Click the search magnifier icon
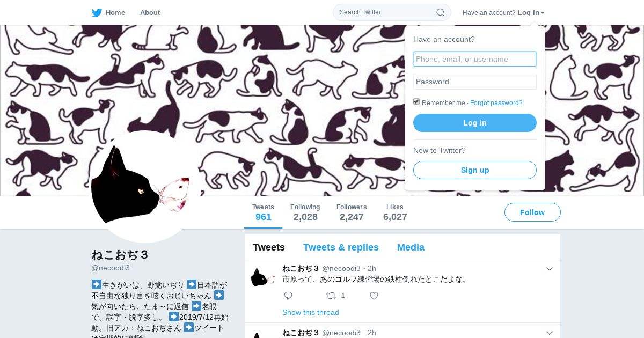644x338 pixels. 440,12
